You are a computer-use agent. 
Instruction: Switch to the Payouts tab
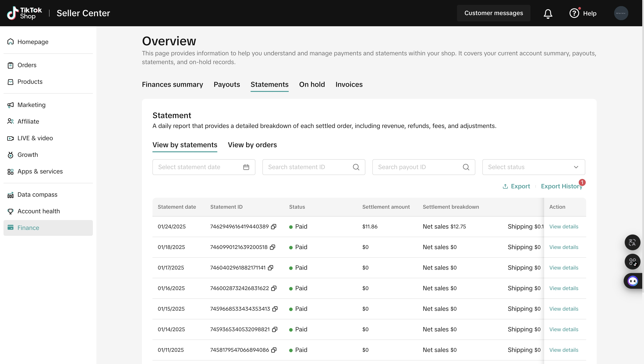coord(226,84)
